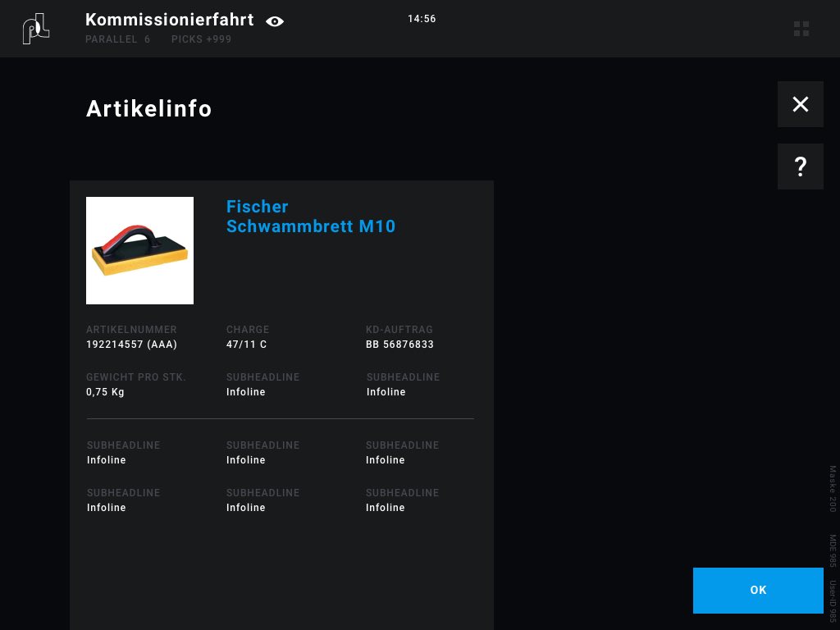
Task: Click the GEWICHT PRO STK. label
Action: point(136,377)
